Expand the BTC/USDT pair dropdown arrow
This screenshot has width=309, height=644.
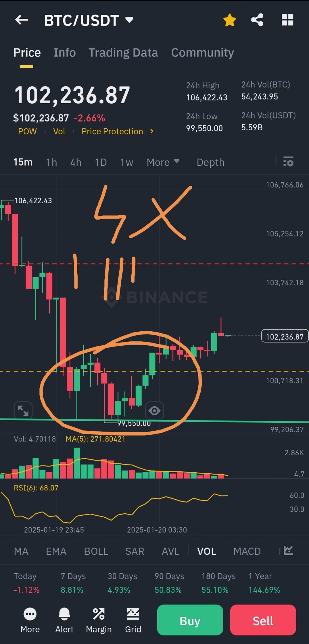point(130,20)
